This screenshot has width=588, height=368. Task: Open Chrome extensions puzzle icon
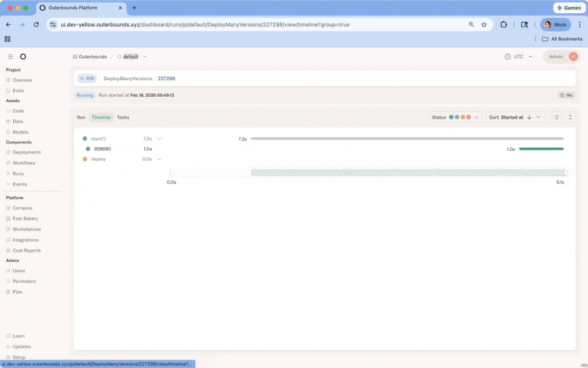coord(503,25)
